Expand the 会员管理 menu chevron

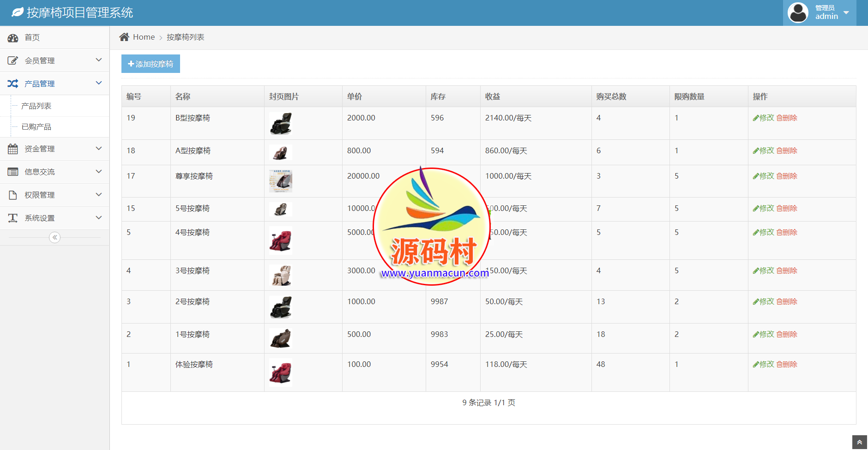98,60
